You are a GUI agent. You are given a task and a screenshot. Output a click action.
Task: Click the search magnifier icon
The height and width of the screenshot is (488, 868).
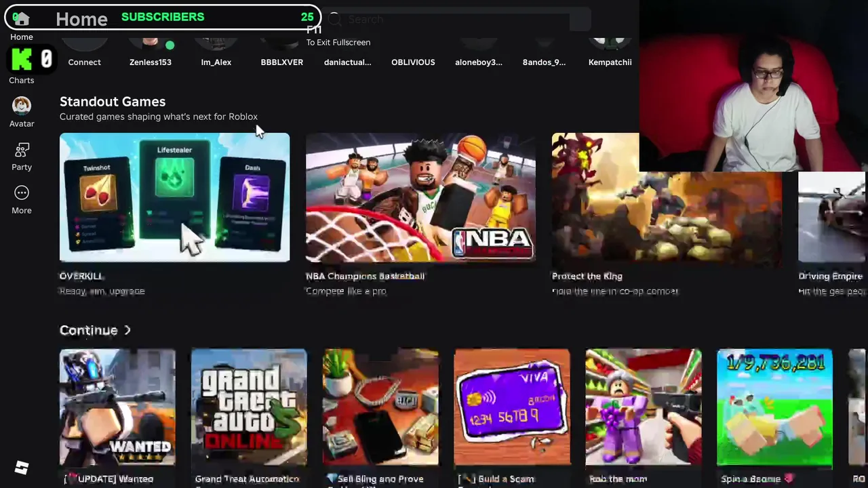[335, 20]
